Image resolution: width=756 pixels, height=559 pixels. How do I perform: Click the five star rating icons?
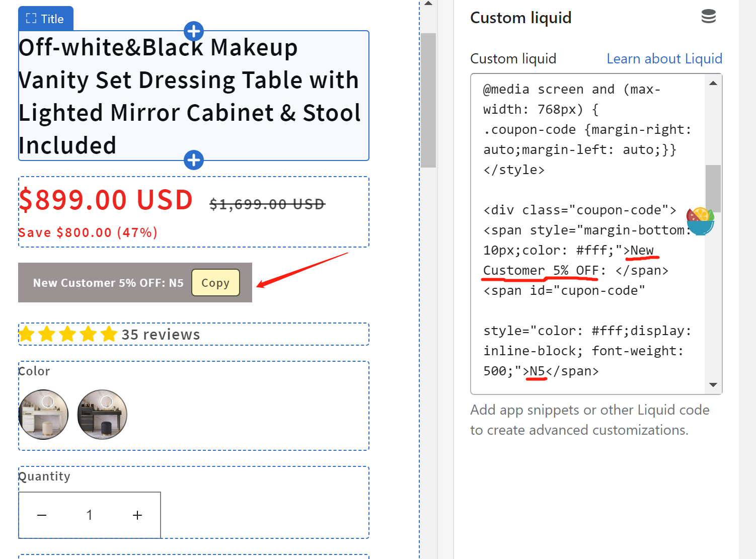point(68,334)
